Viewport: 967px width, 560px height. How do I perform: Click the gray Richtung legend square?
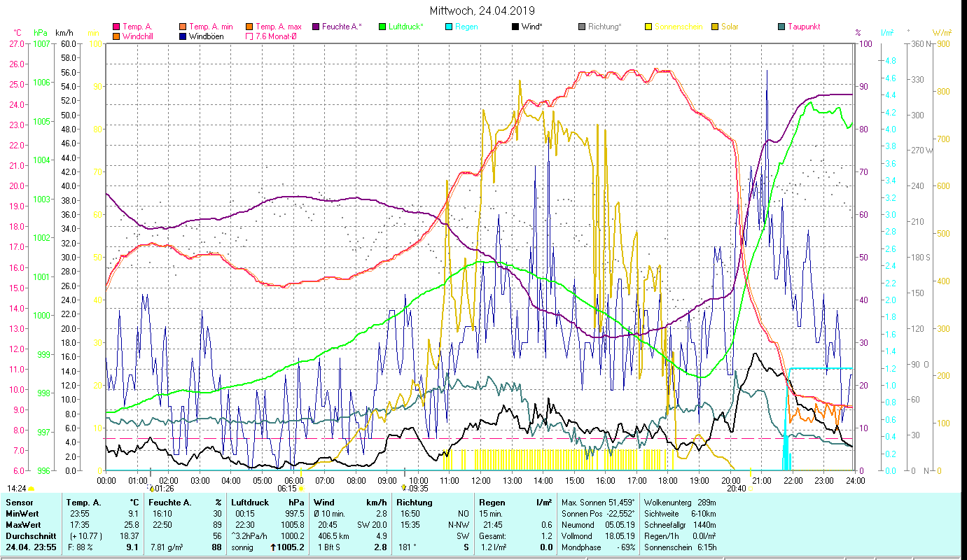coord(581,27)
